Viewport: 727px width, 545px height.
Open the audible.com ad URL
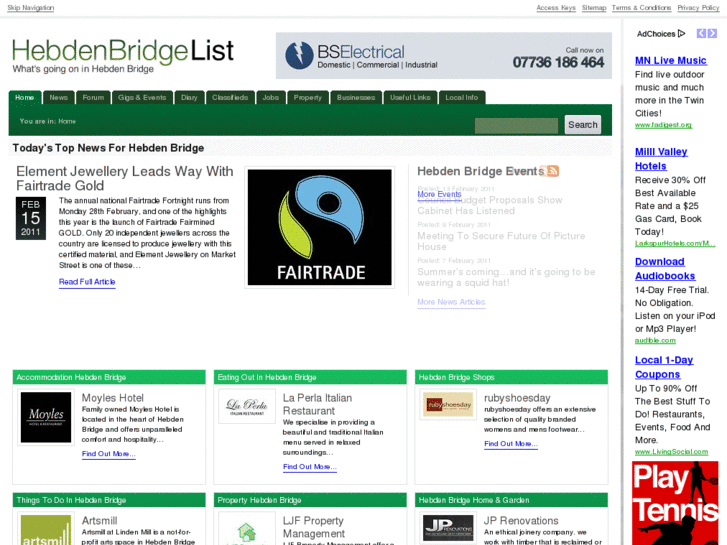tap(655, 340)
